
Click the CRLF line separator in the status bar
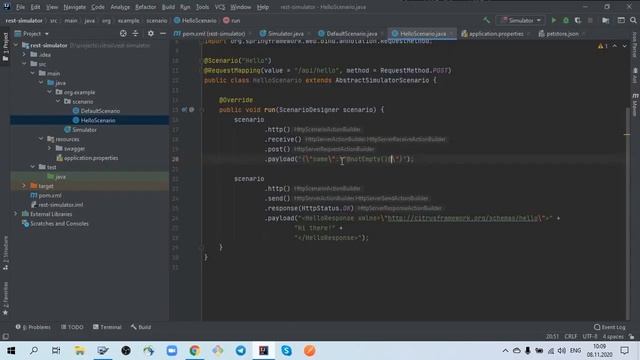tap(571, 337)
